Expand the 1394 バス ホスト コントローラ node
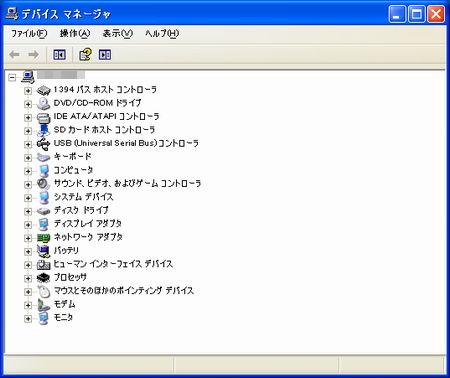 (28, 91)
